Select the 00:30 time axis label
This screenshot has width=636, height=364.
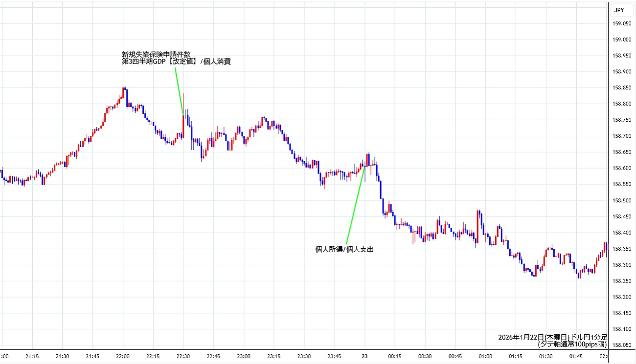(425, 356)
